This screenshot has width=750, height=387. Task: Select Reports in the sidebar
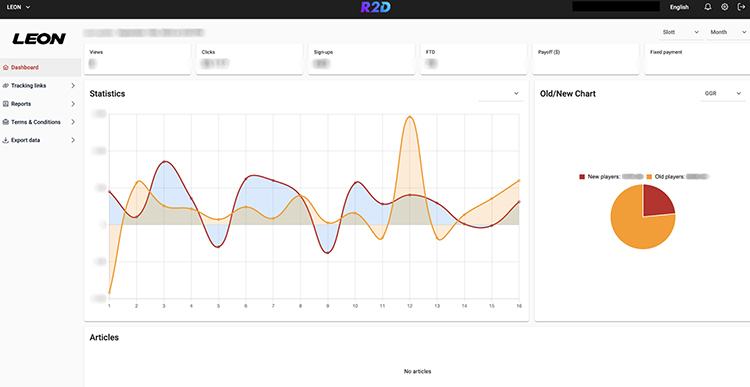point(41,104)
